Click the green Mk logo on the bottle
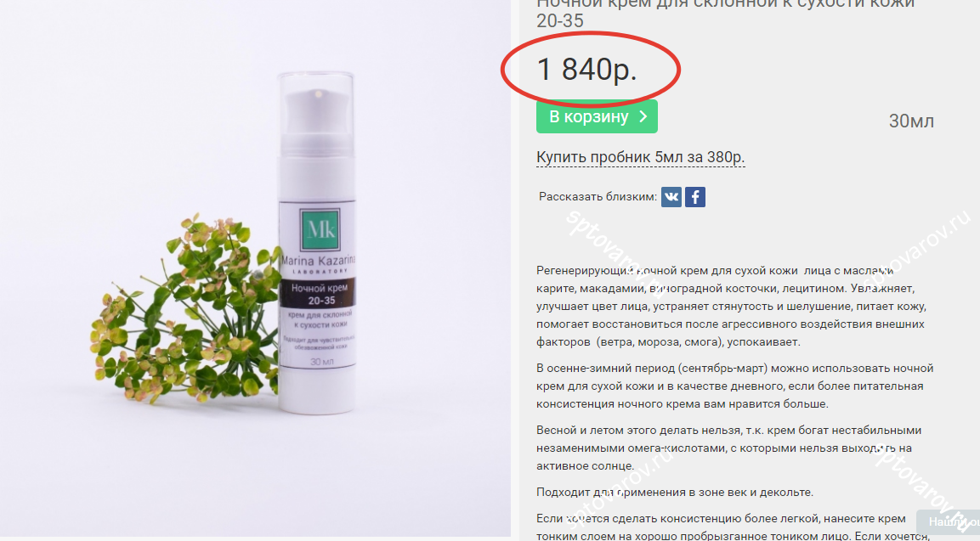This screenshot has width=980, height=541. click(x=320, y=230)
